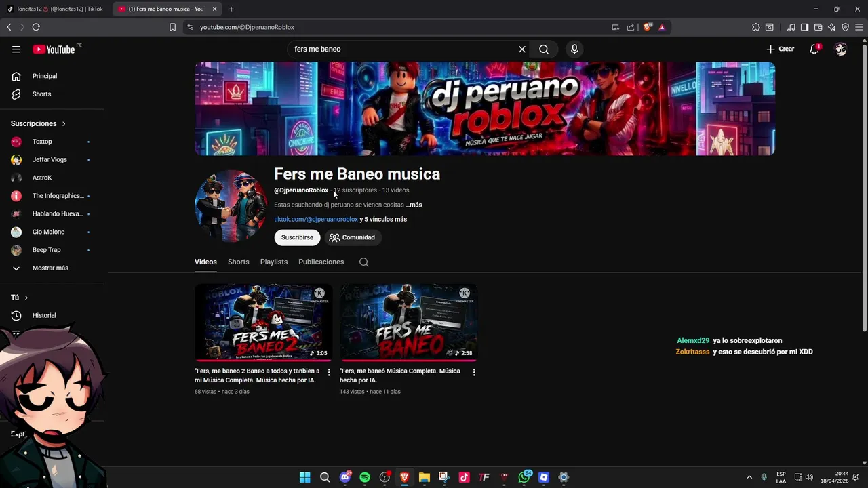
Task: Open the Toxtop subscription
Action: (42, 142)
